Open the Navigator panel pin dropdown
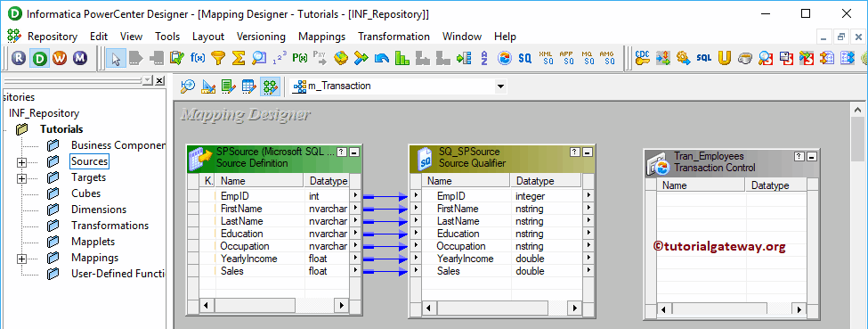 147,80
